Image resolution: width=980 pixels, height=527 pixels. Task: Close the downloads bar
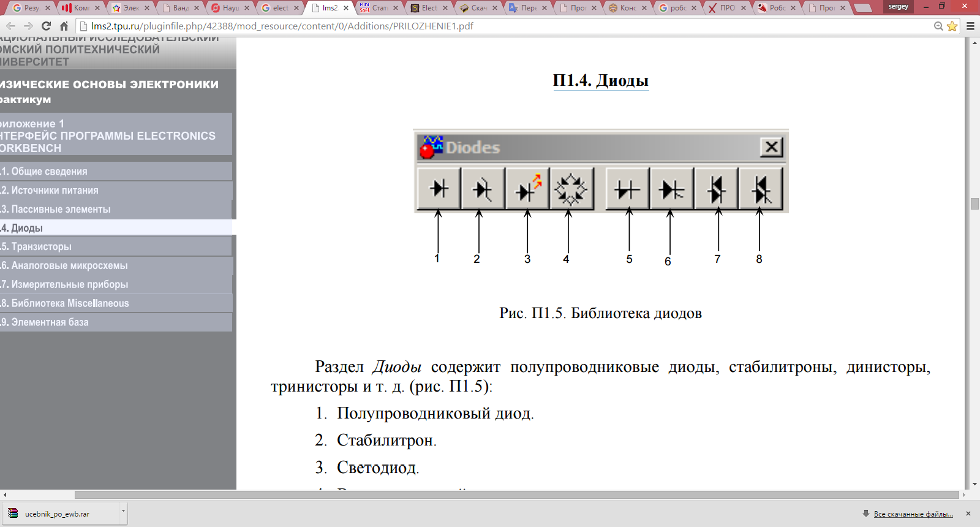pos(968,514)
